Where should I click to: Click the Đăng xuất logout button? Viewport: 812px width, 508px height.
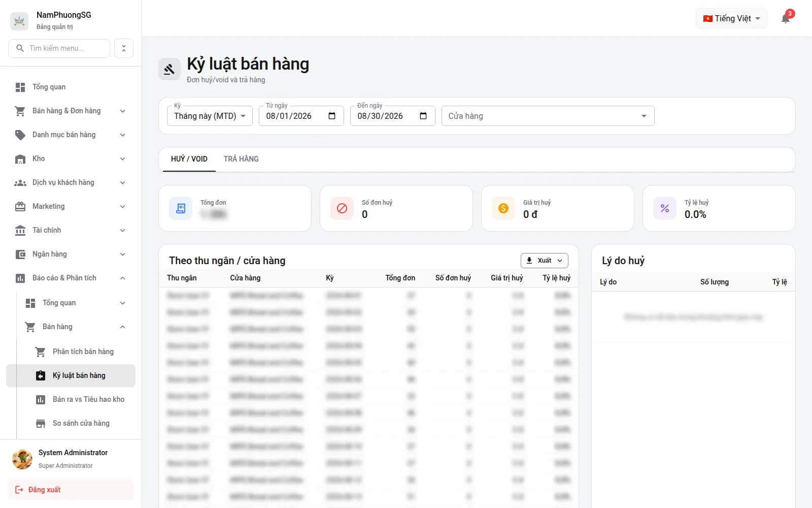click(71, 490)
